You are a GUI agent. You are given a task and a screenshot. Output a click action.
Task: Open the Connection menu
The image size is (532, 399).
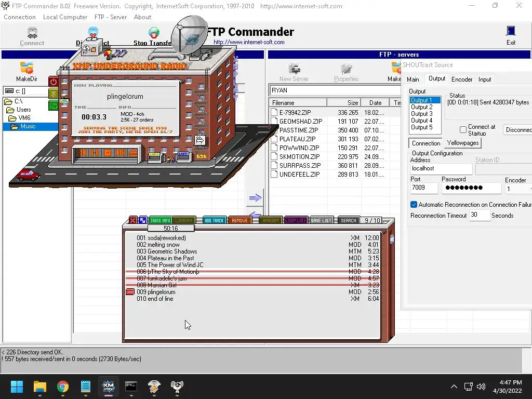(x=20, y=17)
